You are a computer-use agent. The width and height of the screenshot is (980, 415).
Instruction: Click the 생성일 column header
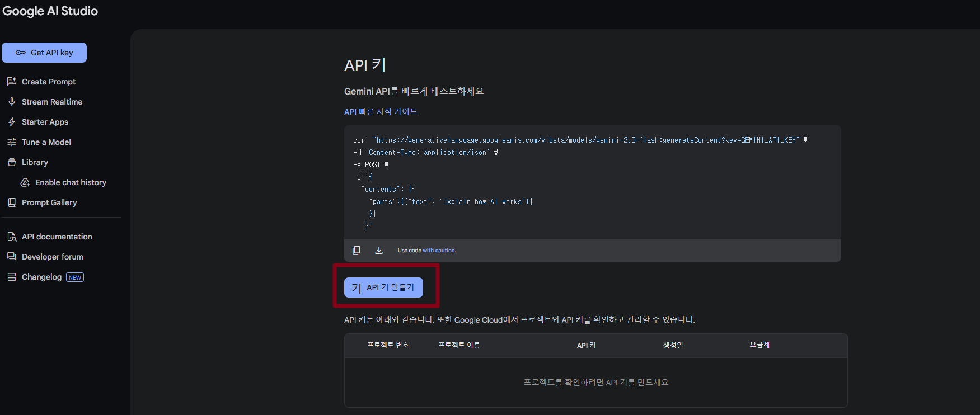click(x=673, y=345)
